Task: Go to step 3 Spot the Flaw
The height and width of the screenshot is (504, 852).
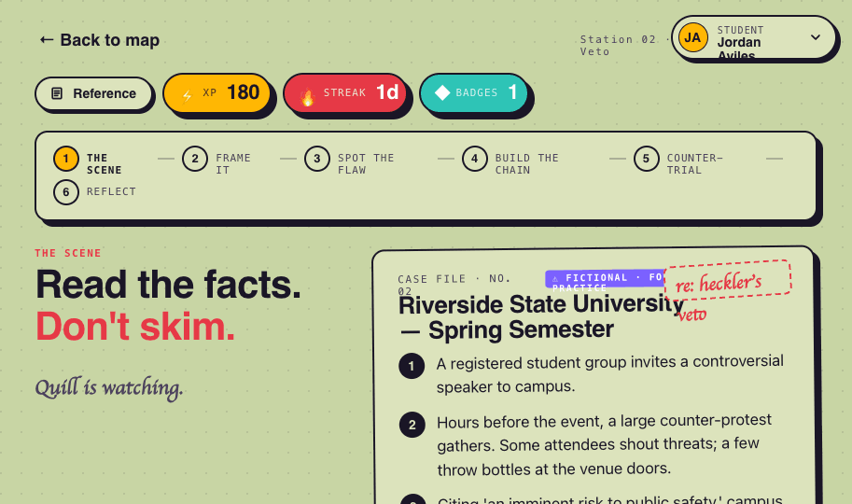Action: pos(349,159)
